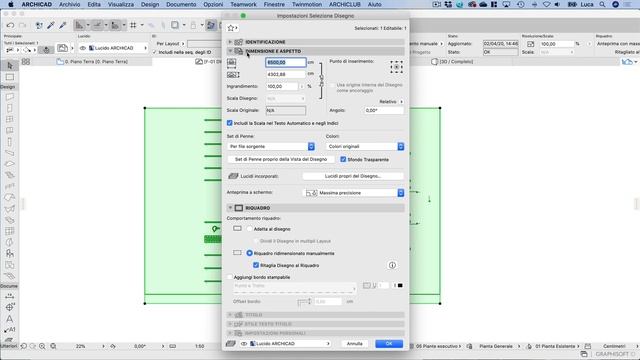Expand the STILE TESTO TITOLO panel
The height and width of the screenshot is (360, 640).
[230, 324]
